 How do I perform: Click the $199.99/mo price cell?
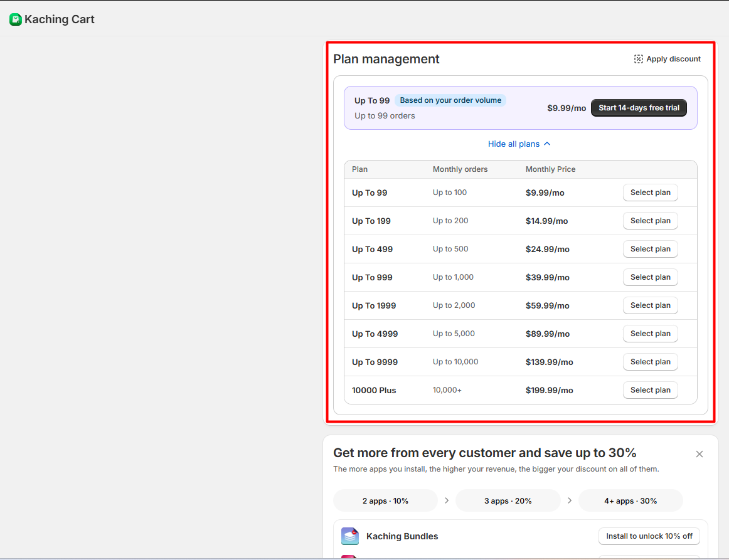[x=550, y=391]
